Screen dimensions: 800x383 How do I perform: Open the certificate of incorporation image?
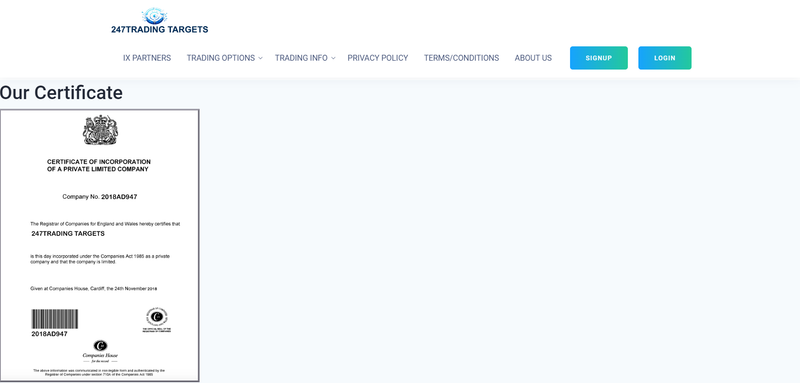tap(99, 245)
